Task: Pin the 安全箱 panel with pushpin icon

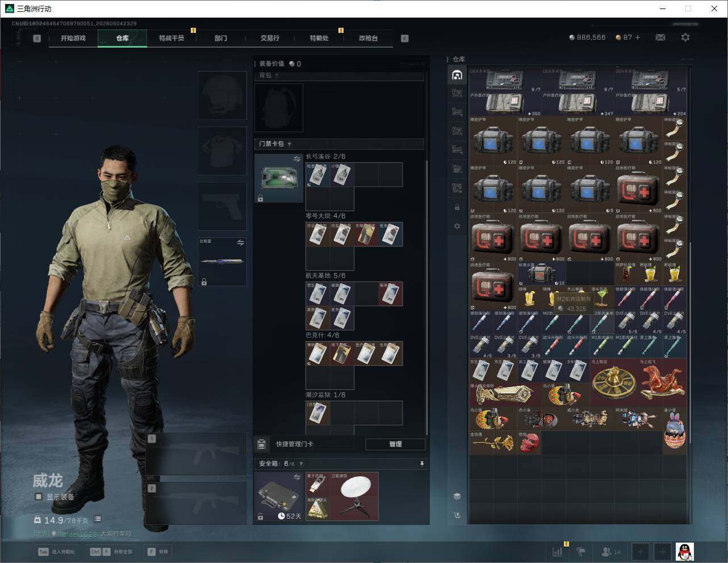Action: point(421,464)
